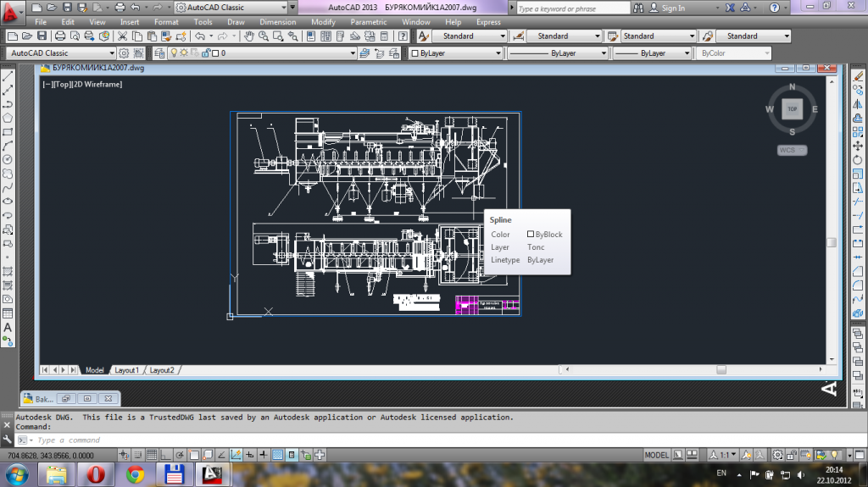Select the Multiline Text tool
The height and width of the screenshot is (487, 868).
coord(8,327)
